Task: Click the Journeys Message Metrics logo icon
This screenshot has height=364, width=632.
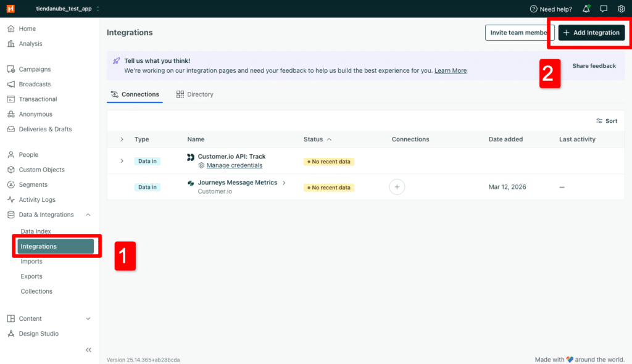Action: pos(191,183)
